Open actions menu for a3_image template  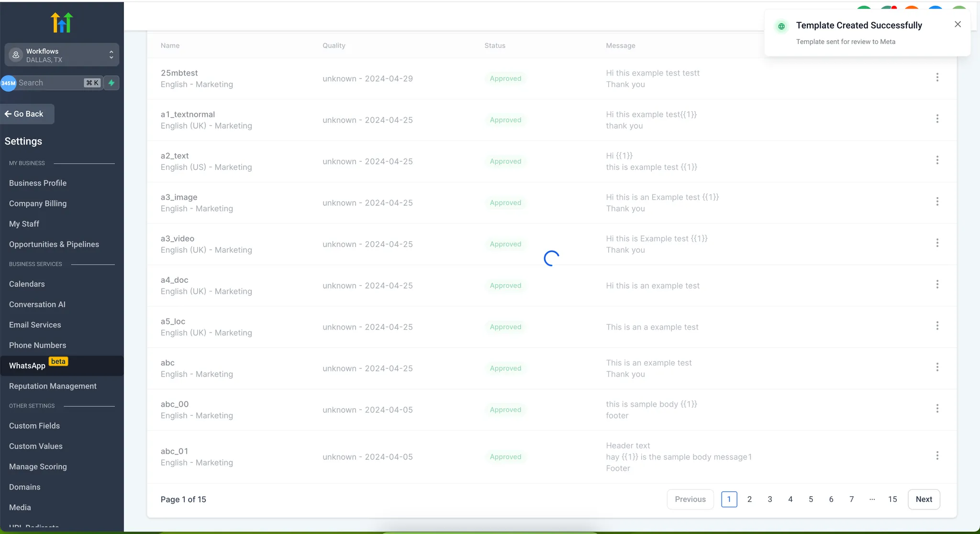(937, 201)
